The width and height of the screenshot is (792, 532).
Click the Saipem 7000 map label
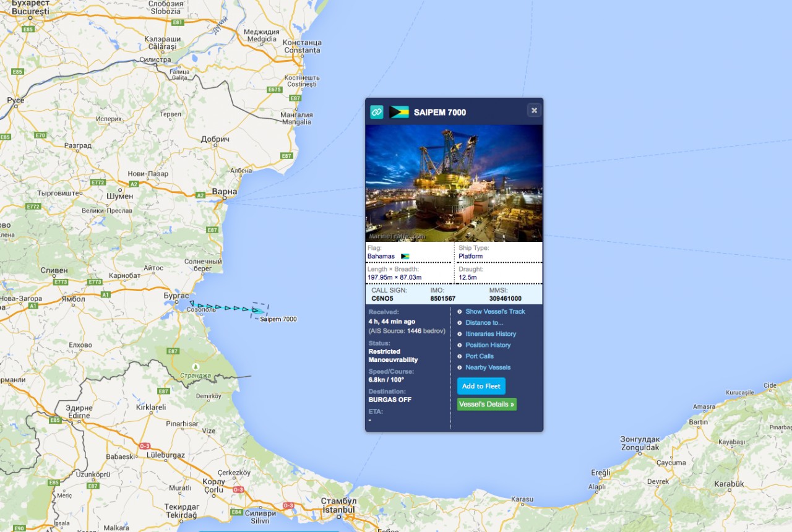click(x=278, y=319)
